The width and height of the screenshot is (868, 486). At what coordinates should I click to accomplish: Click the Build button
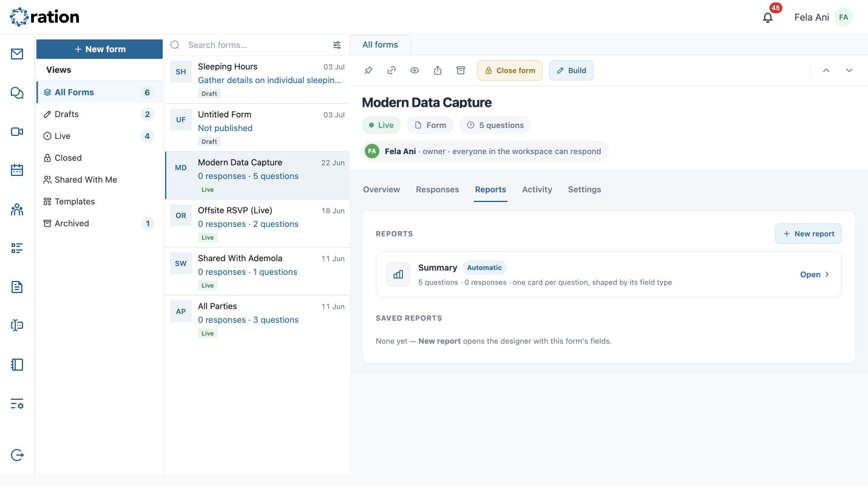pos(571,70)
